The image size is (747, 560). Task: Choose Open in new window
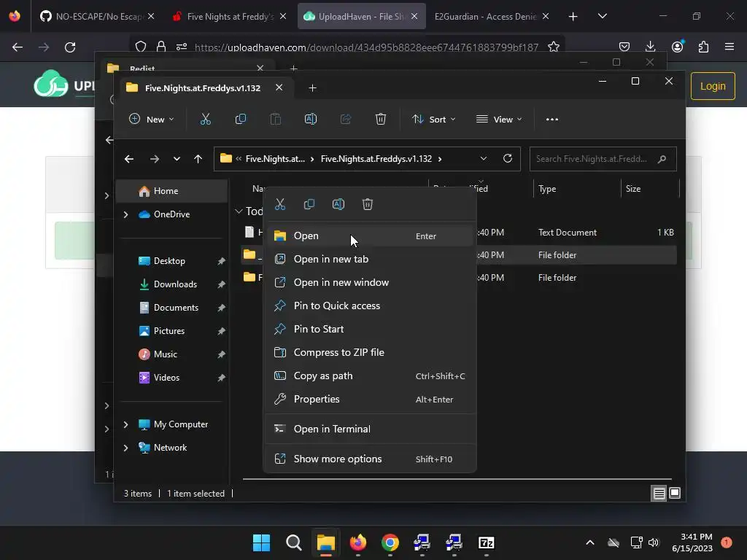tap(370, 282)
